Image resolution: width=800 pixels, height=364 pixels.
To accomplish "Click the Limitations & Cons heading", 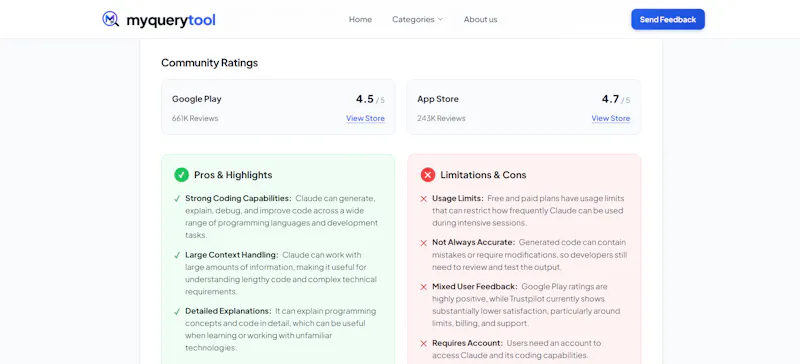I will click(x=483, y=175).
